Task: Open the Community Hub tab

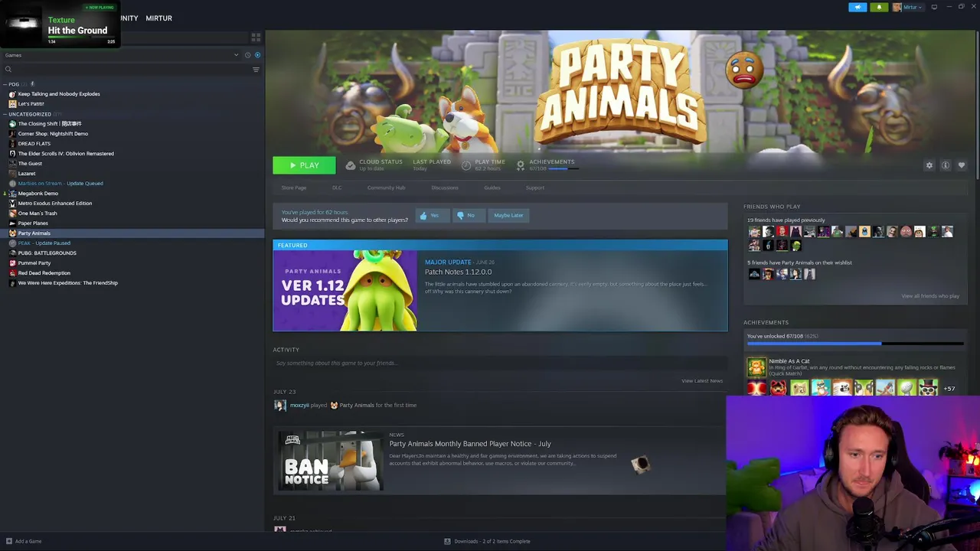Action: (x=386, y=187)
